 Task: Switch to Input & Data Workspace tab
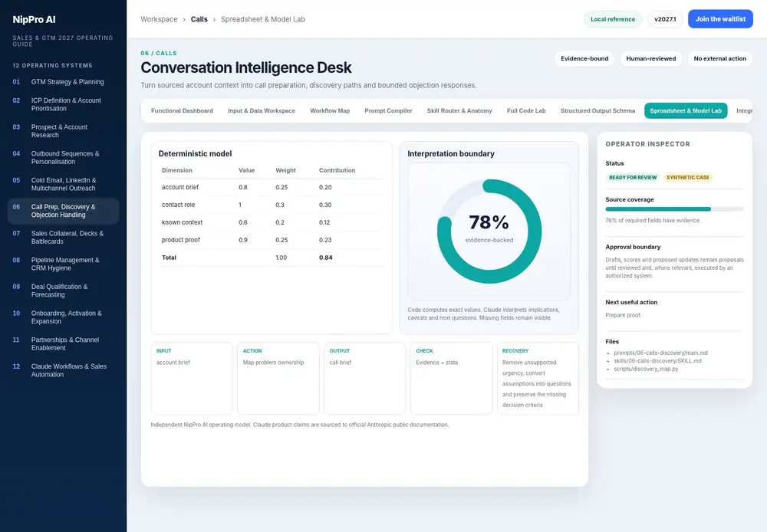[x=262, y=110]
